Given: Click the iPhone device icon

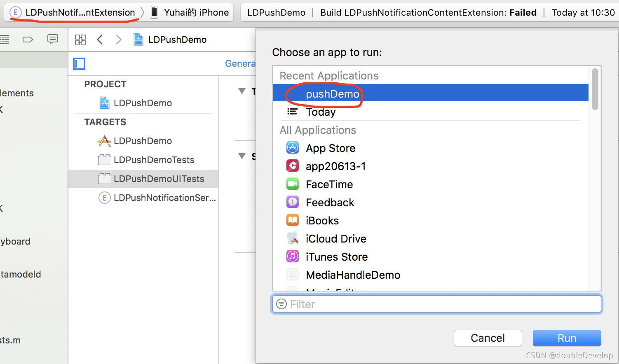Looking at the screenshot, I should click(x=154, y=12).
